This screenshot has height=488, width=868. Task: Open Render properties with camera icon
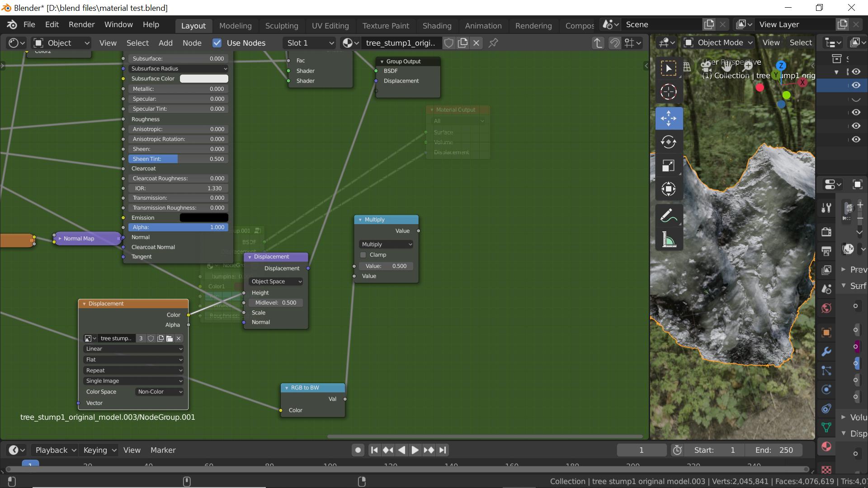pos(826,232)
